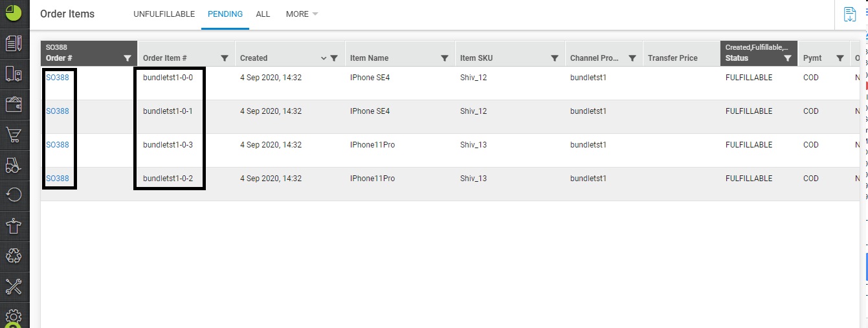Sort by the Created column arrow

(x=324, y=58)
